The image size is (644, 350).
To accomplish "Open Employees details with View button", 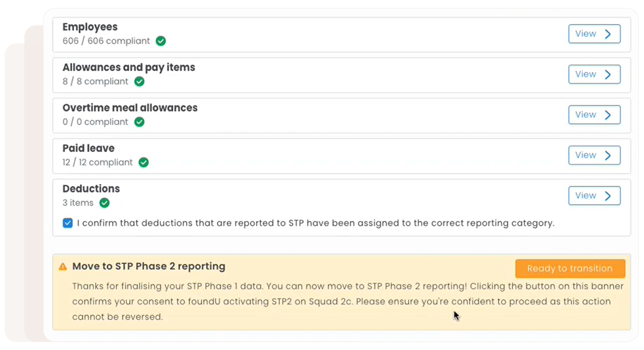I will pos(594,34).
